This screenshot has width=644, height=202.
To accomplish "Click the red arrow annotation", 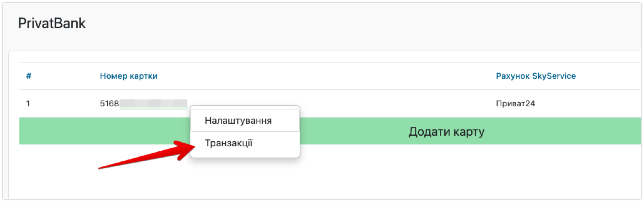I will click(141, 158).
